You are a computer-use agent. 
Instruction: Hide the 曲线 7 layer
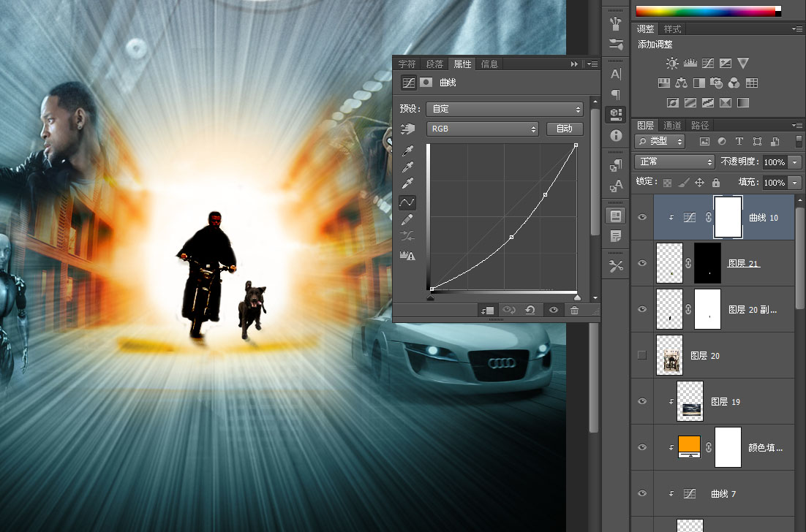coord(642,493)
